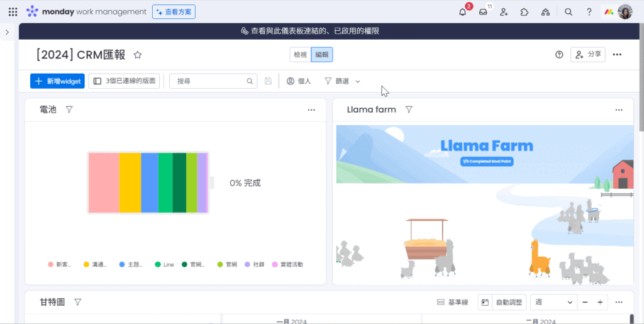Toggle the Line legend item in 電池 widget
Image resolution: width=644 pixels, height=324 pixels.
pyautogui.click(x=164, y=264)
